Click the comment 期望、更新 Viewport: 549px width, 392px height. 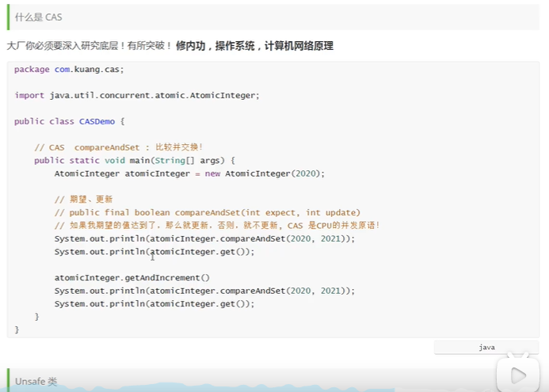click(84, 200)
